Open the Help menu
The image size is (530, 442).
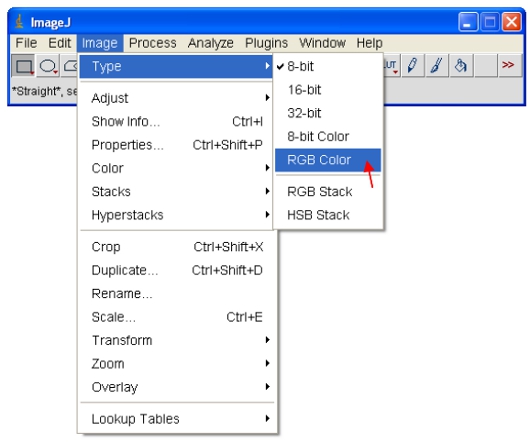(x=369, y=43)
